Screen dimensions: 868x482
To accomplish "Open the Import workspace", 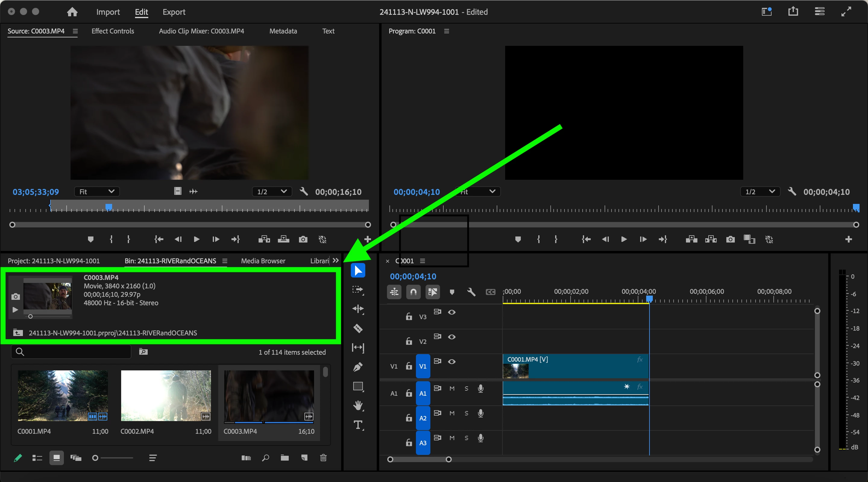I will coord(108,12).
